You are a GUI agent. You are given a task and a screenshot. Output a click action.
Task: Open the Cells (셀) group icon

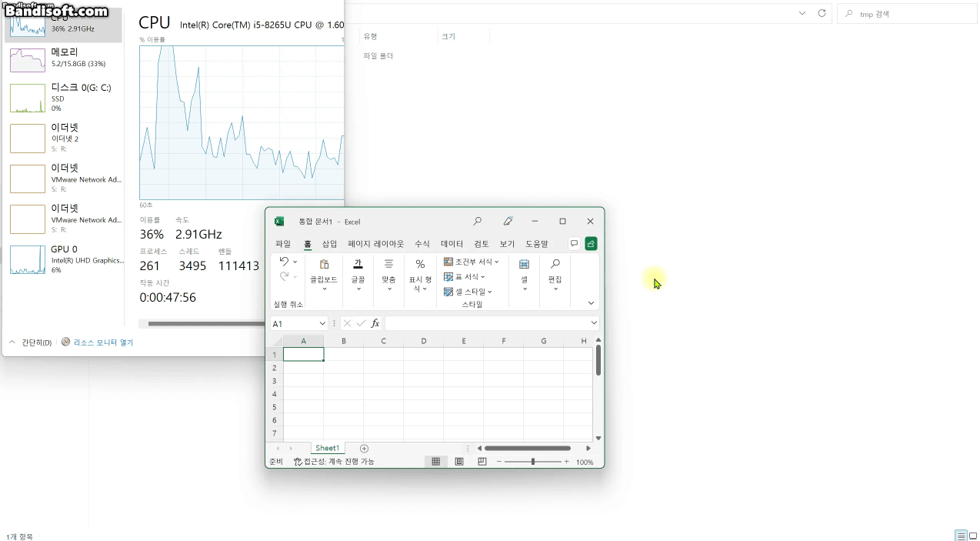524,264
